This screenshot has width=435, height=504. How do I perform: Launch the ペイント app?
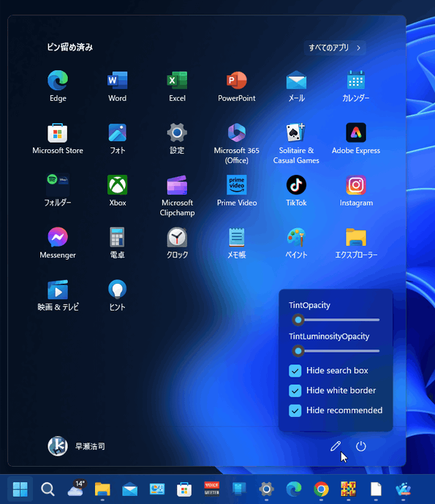pyautogui.click(x=296, y=243)
